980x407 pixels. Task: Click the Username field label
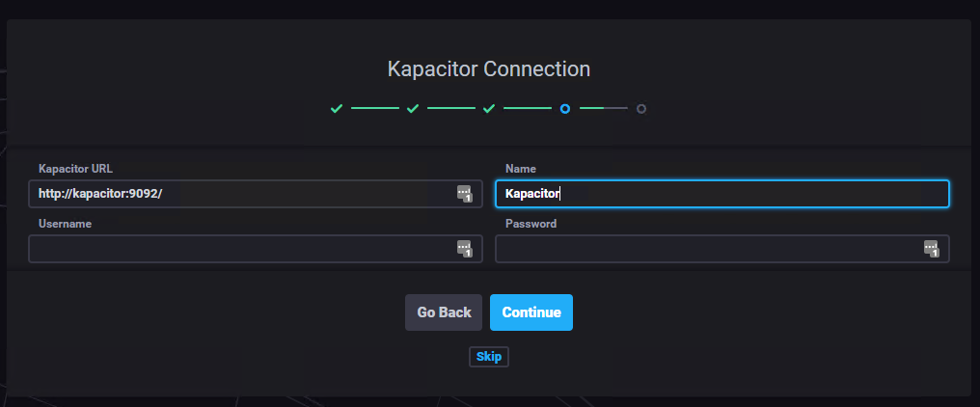(x=66, y=224)
